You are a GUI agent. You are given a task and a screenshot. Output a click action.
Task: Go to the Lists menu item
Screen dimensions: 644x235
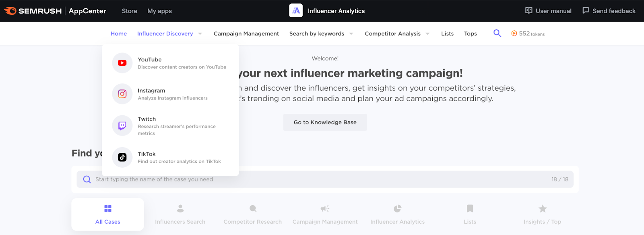coord(447,33)
